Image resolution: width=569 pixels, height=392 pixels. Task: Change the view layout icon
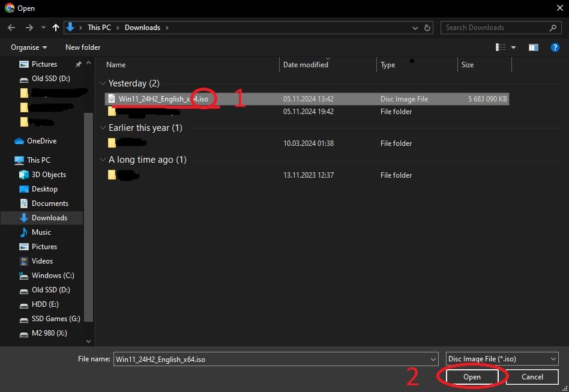[501, 47]
